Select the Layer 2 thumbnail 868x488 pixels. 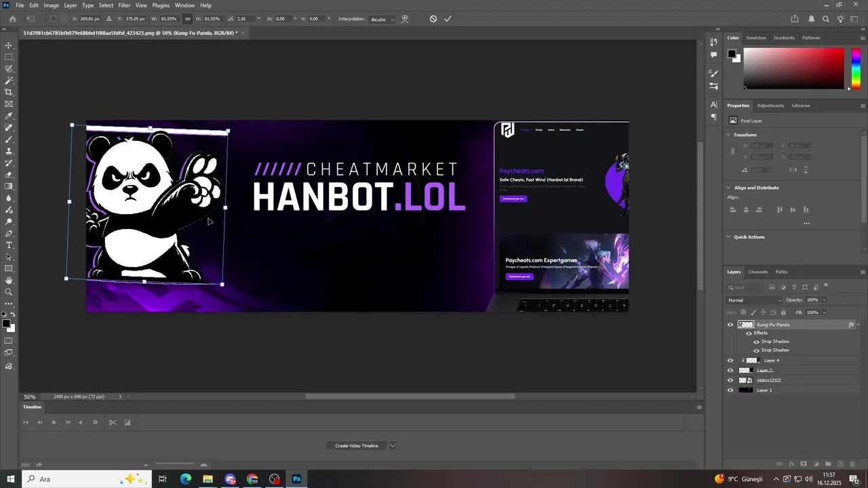click(745, 371)
